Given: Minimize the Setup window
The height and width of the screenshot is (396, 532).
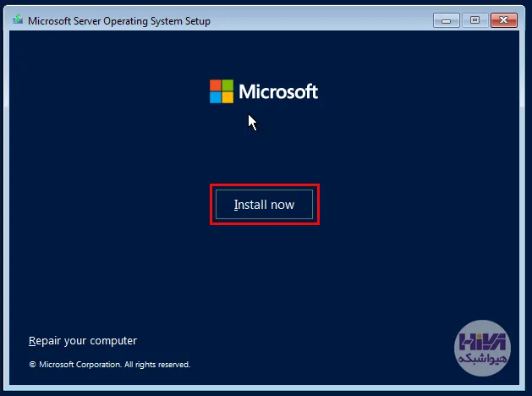Looking at the screenshot, I should coord(446,20).
